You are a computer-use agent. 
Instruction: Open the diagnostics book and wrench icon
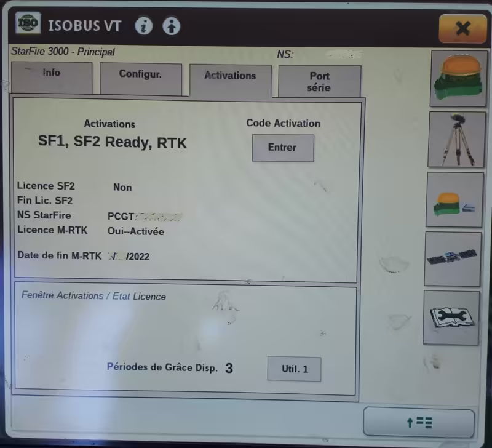point(451,318)
